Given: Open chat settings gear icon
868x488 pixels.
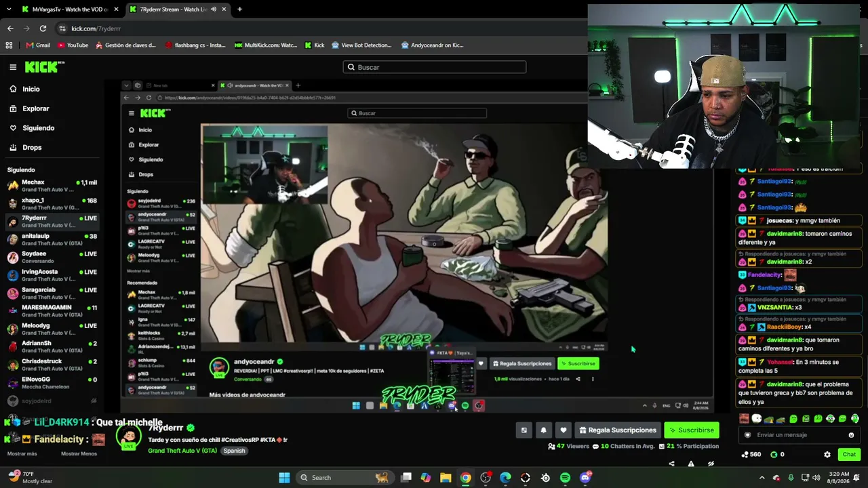Looking at the screenshot, I should (827, 455).
